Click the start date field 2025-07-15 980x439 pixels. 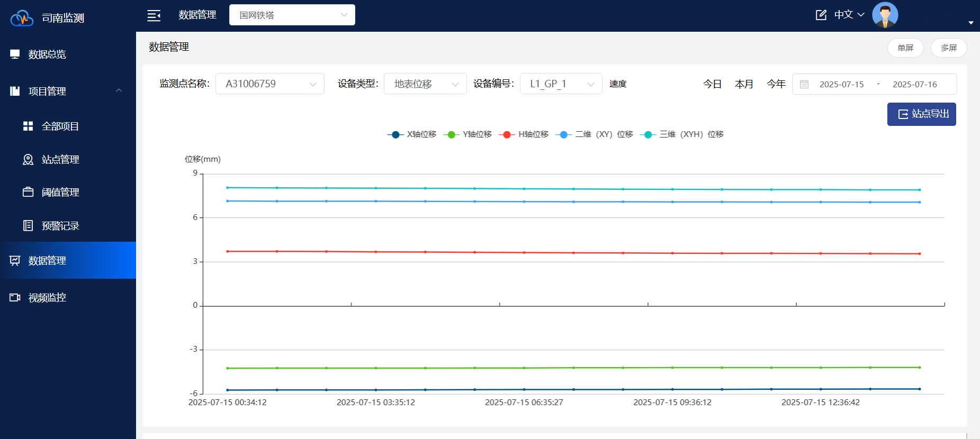841,84
